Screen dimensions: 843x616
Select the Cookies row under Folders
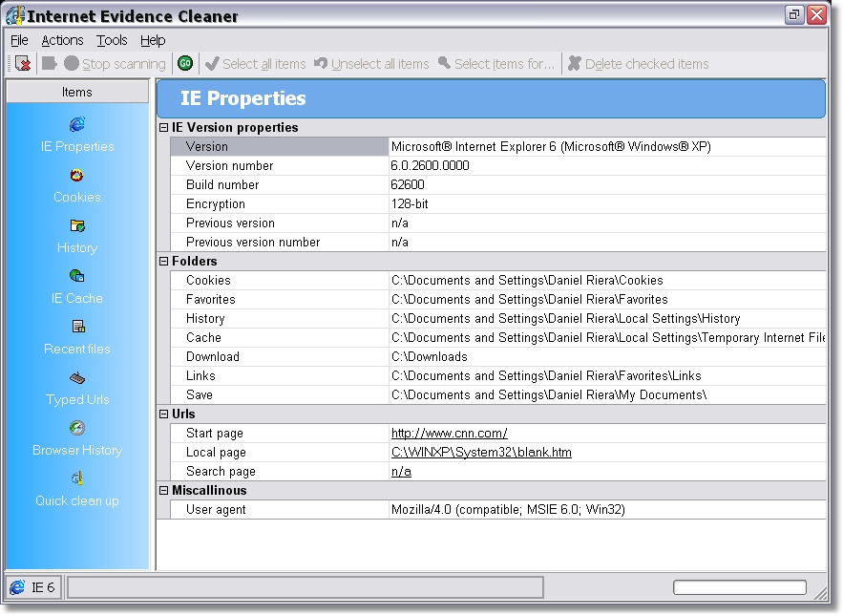point(498,280)
